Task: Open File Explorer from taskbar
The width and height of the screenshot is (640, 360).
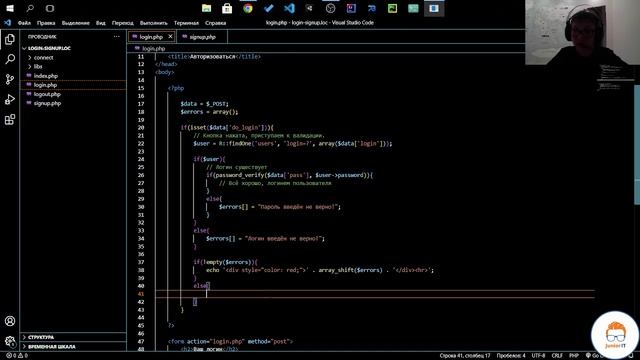Action: click(207, 8)
